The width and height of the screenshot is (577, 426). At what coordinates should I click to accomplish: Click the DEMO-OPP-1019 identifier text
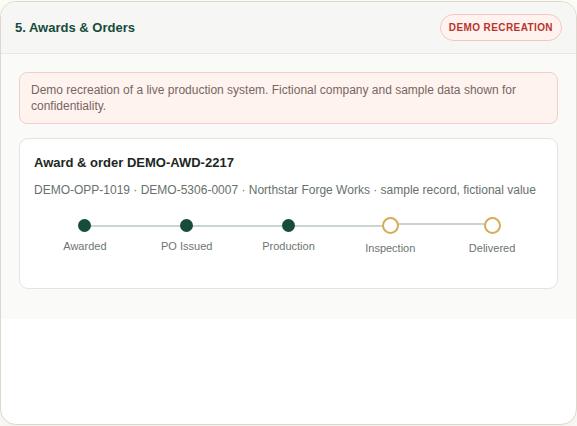[x=82, y=190]
